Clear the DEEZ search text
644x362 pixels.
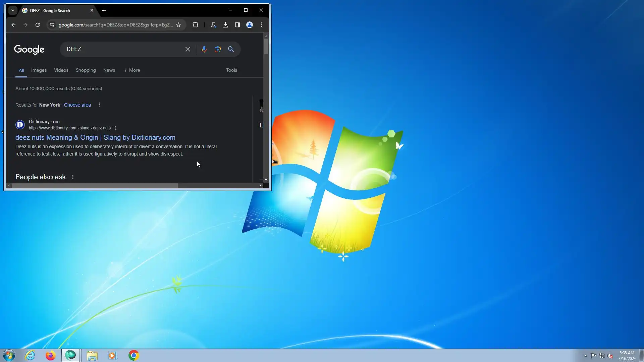pos(188,49)
